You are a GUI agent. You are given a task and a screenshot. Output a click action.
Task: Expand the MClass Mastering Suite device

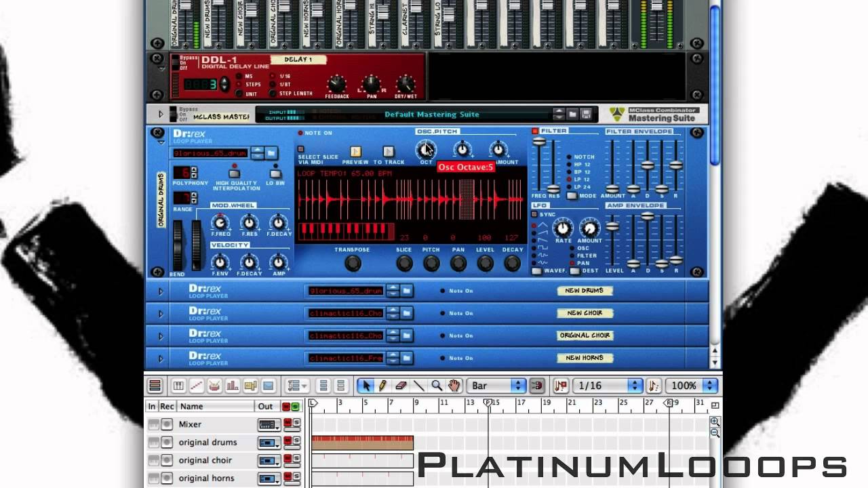[161, 115]
